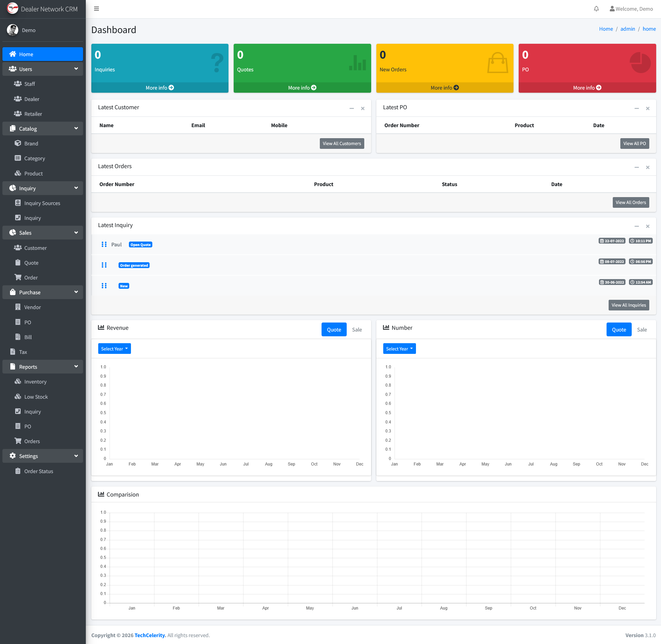661x644 pixels.
Task: Minimize the Latest Customer panel
Action: (352, 109)
